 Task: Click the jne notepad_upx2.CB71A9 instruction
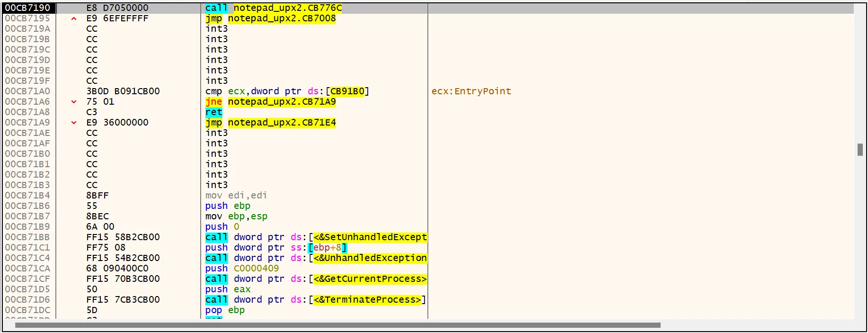tap(270, 102)
